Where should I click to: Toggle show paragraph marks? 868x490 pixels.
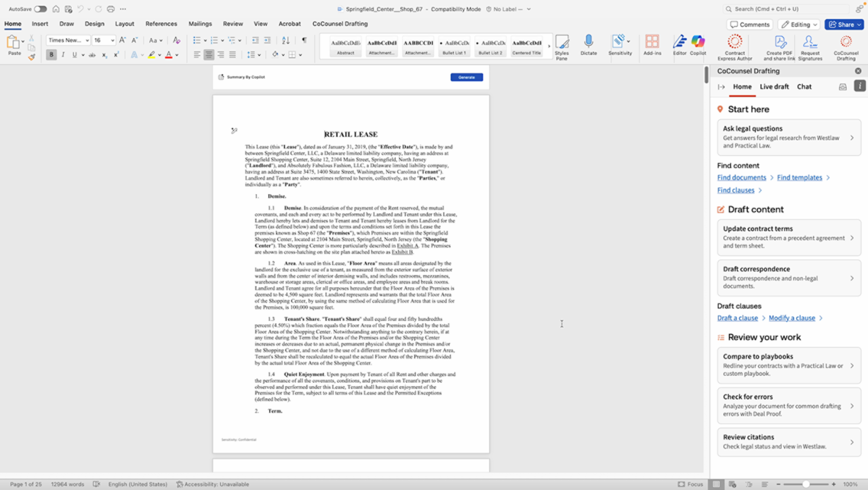[304, 41]
